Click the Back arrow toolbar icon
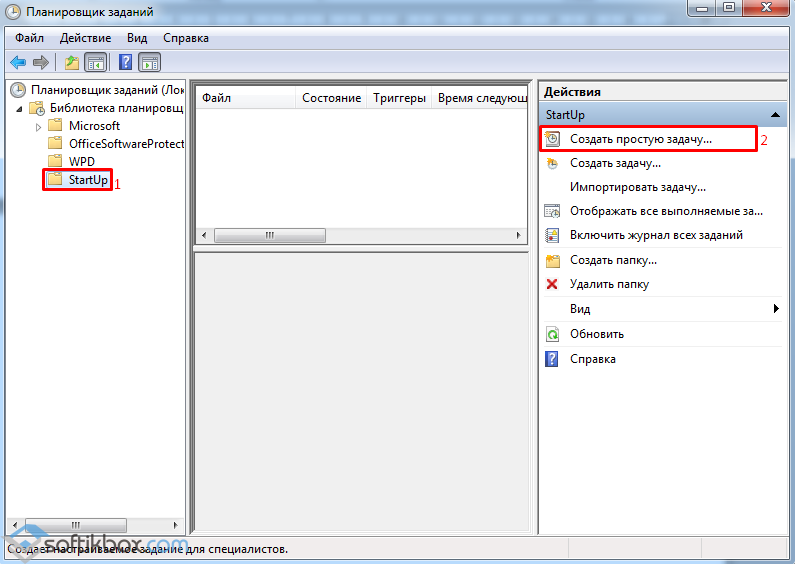This screenshot has height=564, width=795. click(x=18, y=62)
